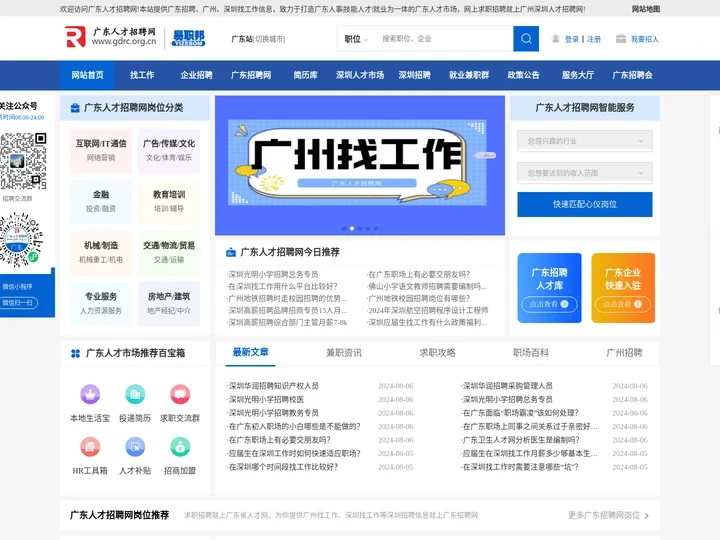720x540 pixels.
Task: Click the 广东人才招聘网 red R logo
Action: click(x=76, y=37)
